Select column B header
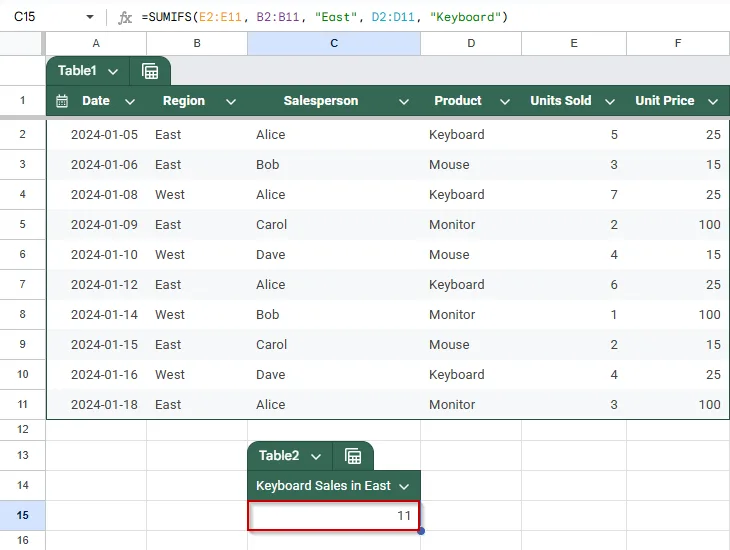The width and height of the screenshot is (730, 550). pos(197,43)
